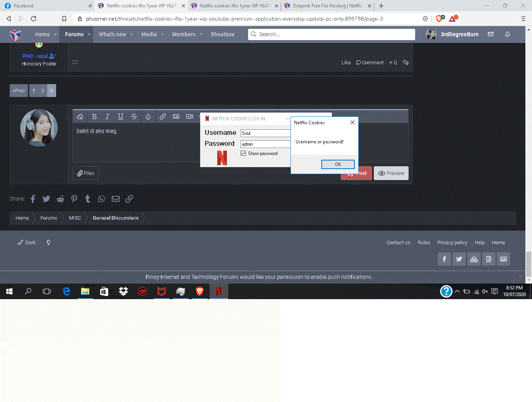Toggle the Show password checkbox
Image resolution: width=532 pixels, height=402 pixels.
click(x=243, y=153)
